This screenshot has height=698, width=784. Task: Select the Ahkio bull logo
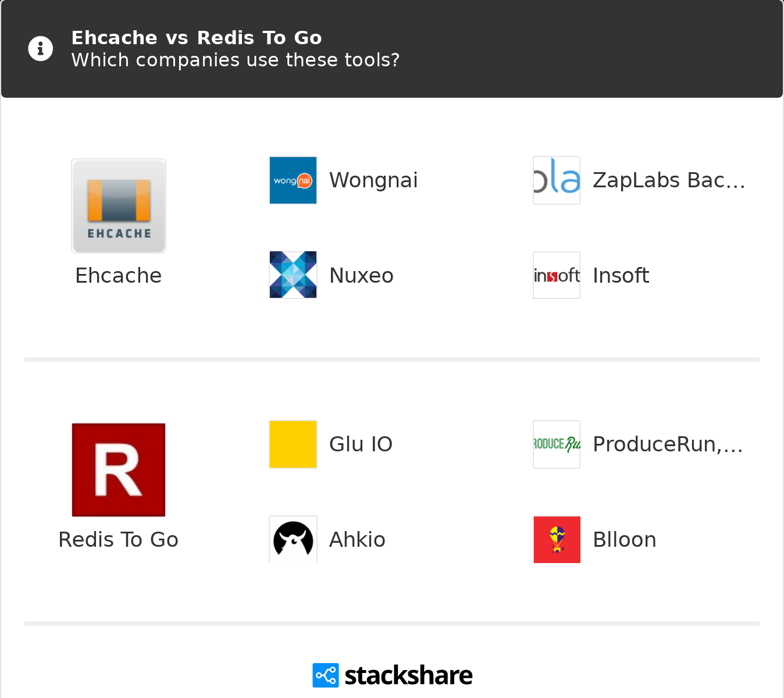(x=293, y=539)
